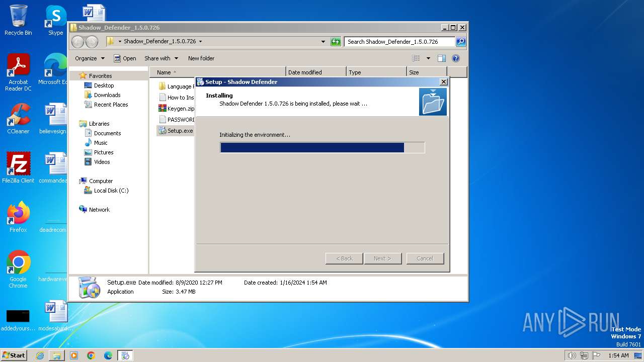Open the Videos library
Image resolution: width=644 pixels, height=362 pixels.
102,162
